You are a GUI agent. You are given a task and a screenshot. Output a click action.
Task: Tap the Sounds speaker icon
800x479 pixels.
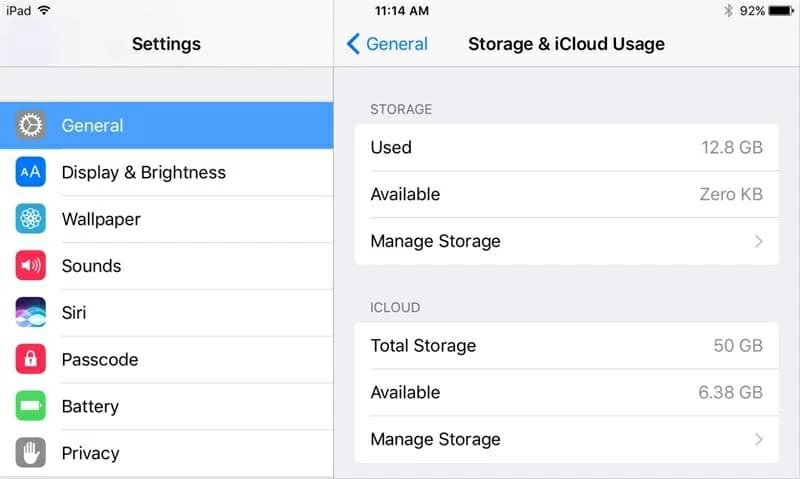pyautogui.click(x=31, y=266)
